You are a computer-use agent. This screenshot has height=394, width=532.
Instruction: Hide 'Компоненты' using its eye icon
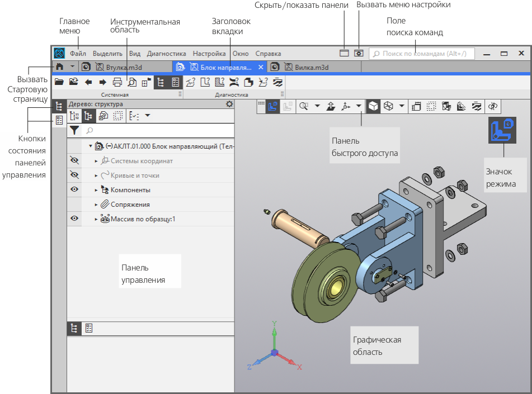pyautogui.click(x=74, y=190)
